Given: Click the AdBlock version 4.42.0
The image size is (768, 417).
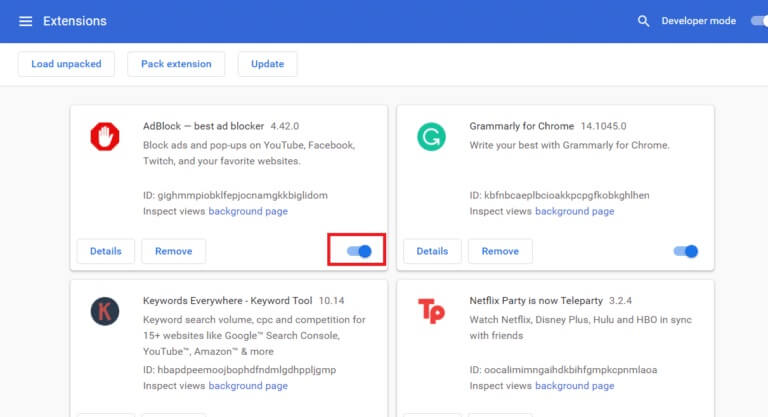Looking at the screenshot, I should tap(285, 126).
